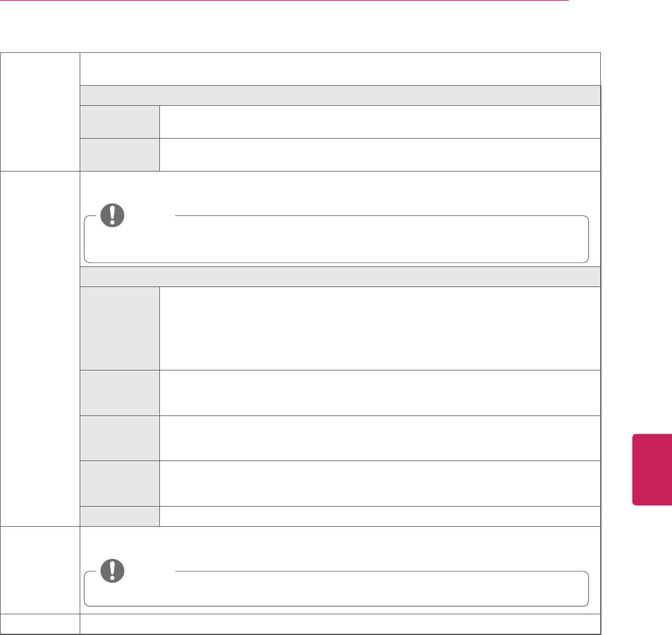Select the pink side tab on right edge
Viewport: 672px width, 635px height.
pos(652,469)
